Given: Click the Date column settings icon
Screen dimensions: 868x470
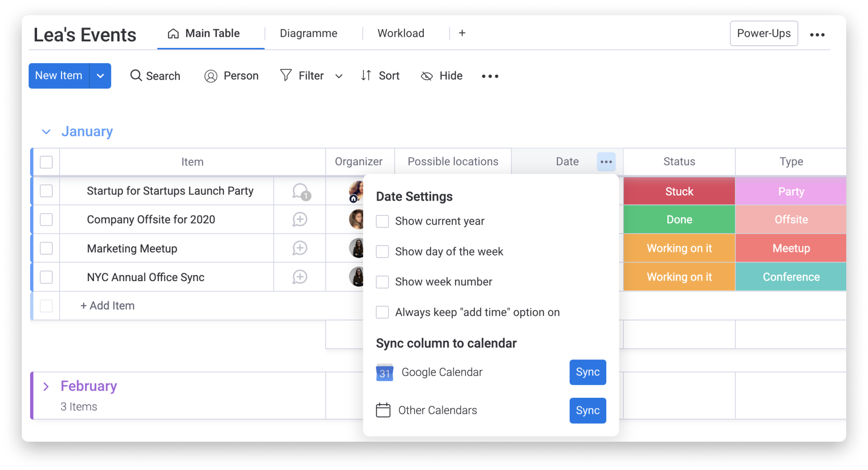Looking at the screenshot, I should [606, 161].
